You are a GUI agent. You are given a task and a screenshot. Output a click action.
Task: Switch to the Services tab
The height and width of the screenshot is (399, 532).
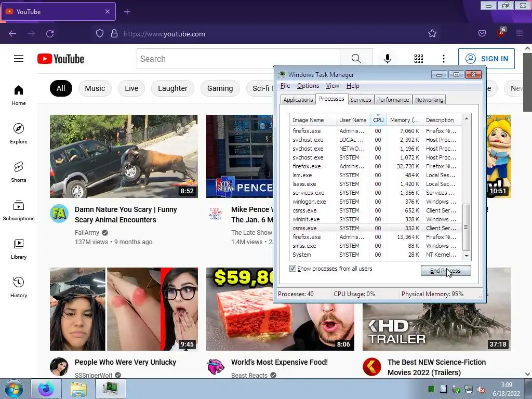pos(361,100)
